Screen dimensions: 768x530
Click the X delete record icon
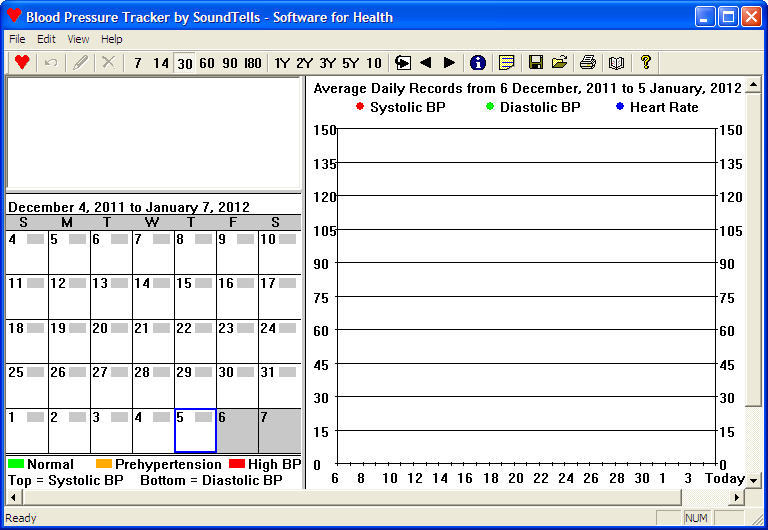(x=108, y=63)
